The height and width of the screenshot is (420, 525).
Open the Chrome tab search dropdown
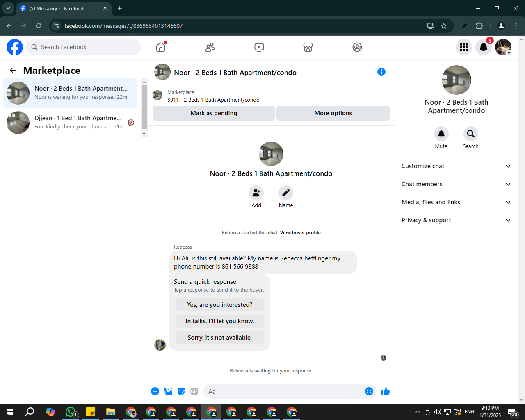point(8,8)
